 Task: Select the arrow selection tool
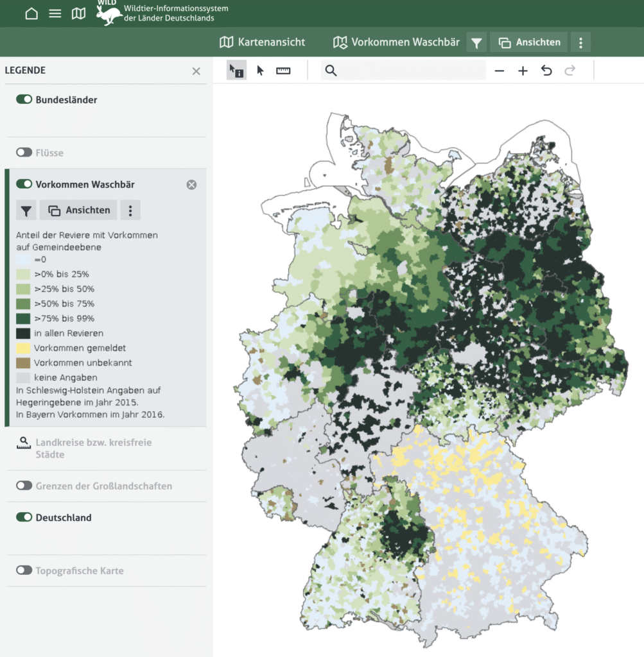[260, 71]
